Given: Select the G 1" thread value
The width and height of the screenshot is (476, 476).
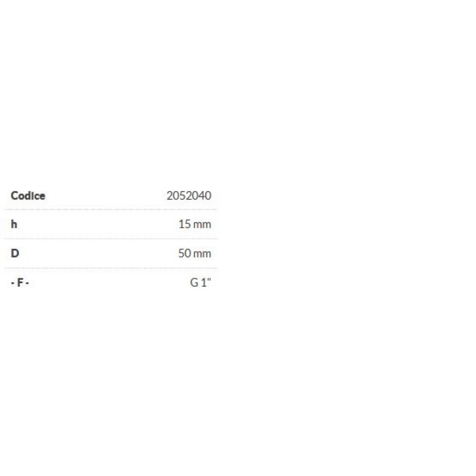Looking at the screenshot, I should coord(201,283).
